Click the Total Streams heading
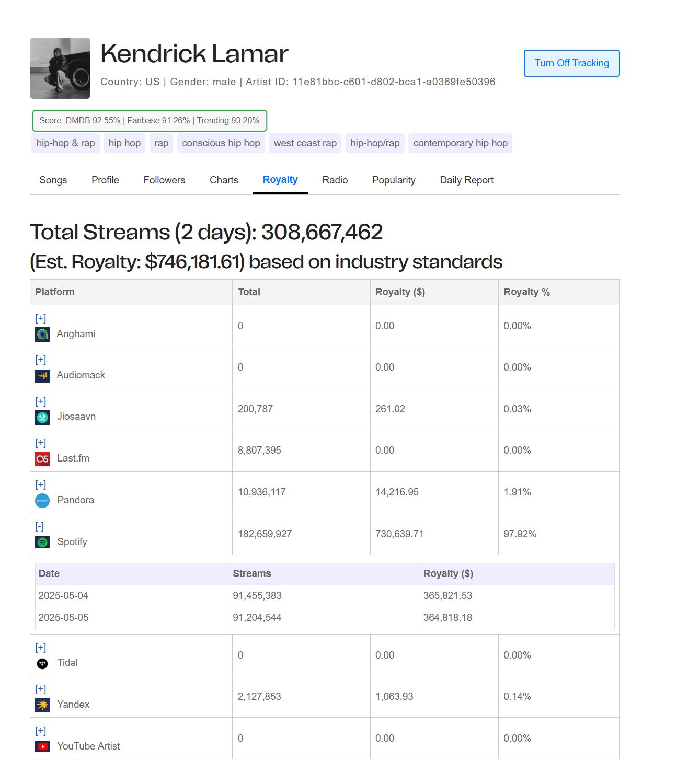Viewport: 677px width, 784px height. [x=206, y=232]
